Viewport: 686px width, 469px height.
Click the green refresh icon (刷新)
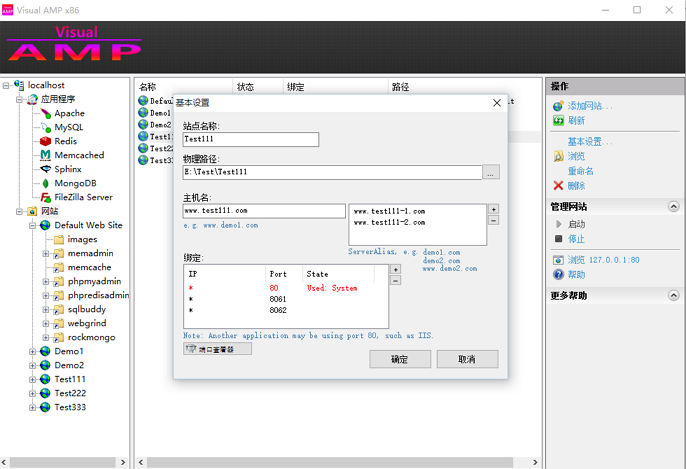point(558,120)
